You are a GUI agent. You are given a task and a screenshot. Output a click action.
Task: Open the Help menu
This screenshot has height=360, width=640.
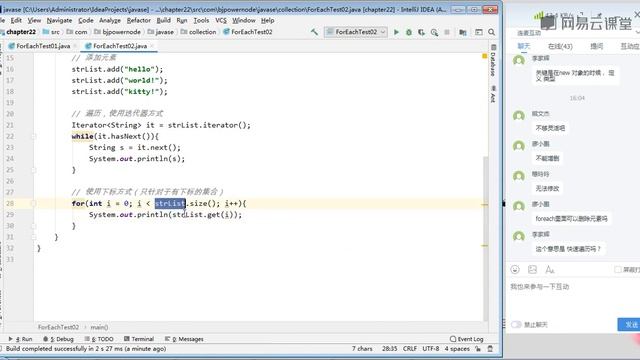click(x=267, y=20)
